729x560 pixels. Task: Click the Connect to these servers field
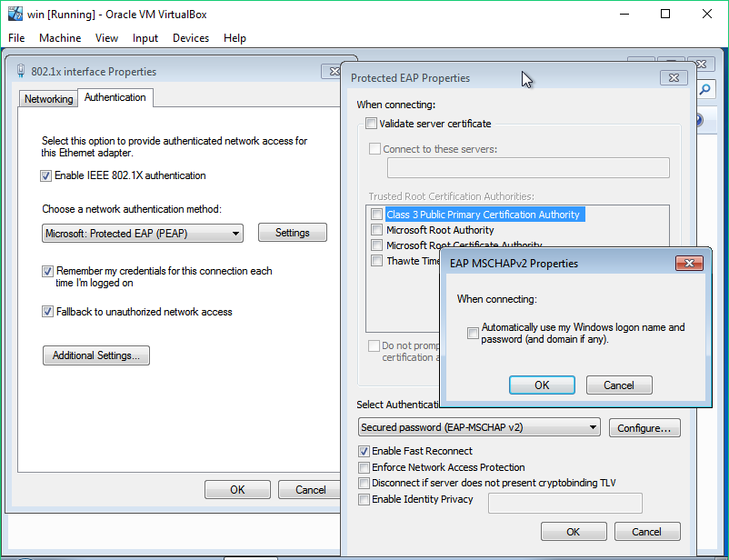(528, 168)
